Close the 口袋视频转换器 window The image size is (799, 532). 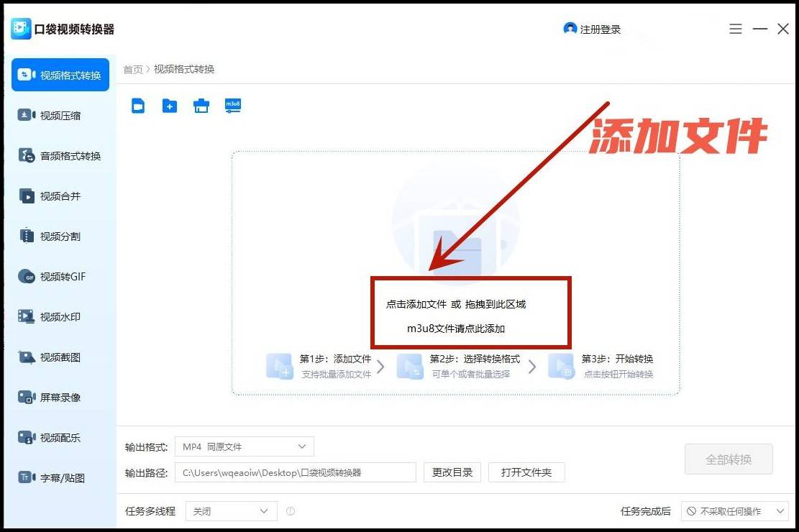(783, 29)
